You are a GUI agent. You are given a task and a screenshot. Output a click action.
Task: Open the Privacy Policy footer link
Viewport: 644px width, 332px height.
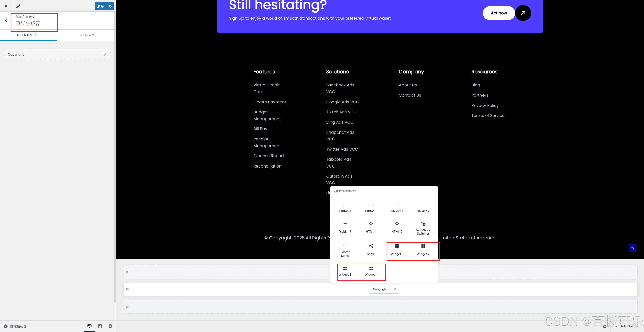pos(485,105)
